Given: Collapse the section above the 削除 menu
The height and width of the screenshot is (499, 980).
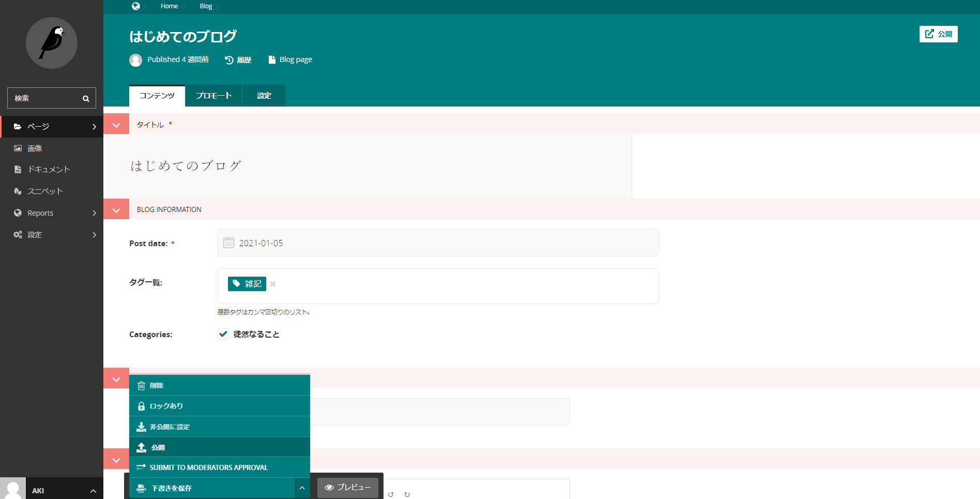Looking at the screenshot, I should (116, 379).
